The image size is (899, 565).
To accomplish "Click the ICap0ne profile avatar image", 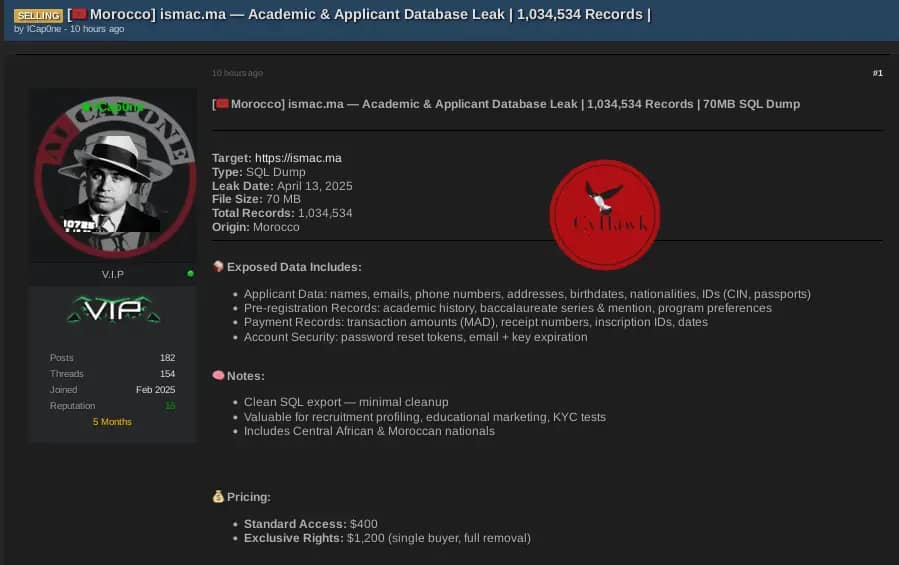I will [x=114, y=177].
